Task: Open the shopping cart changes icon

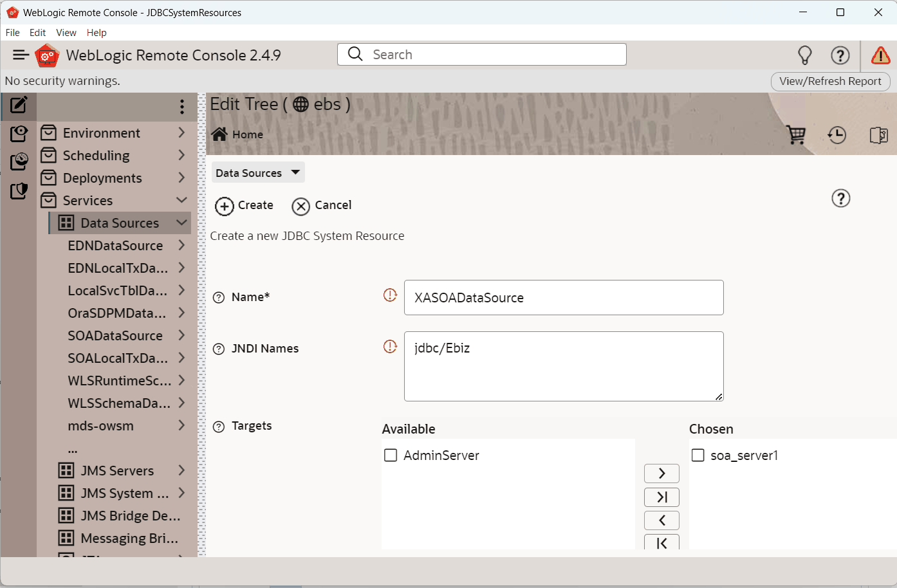Action: click(x=796, y=135)
